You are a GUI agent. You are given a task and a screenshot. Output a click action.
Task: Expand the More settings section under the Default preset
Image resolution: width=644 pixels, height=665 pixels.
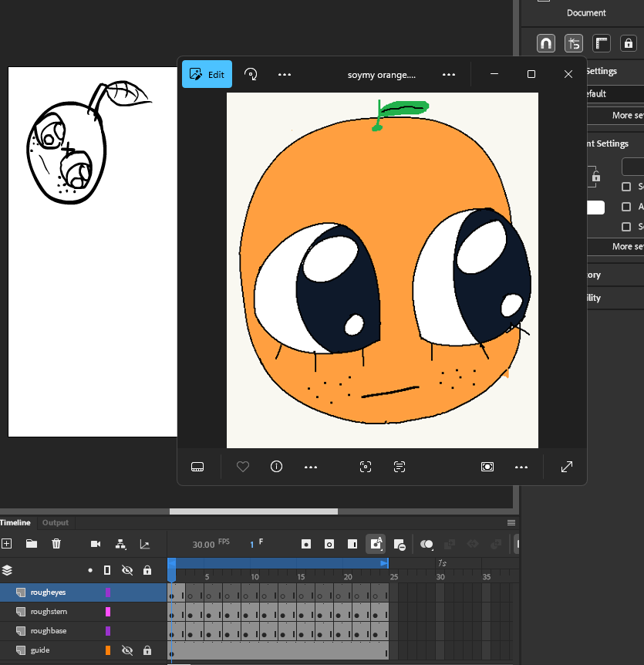(626, 116)
